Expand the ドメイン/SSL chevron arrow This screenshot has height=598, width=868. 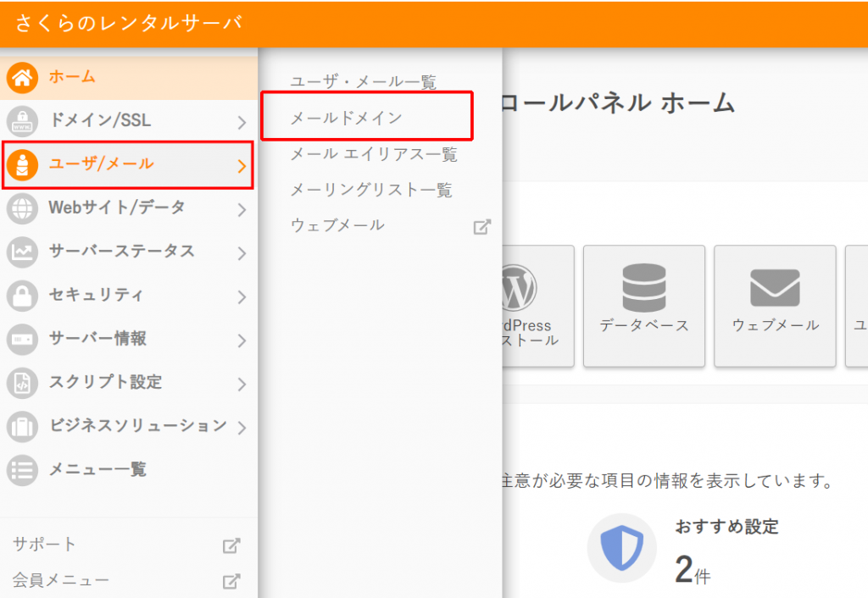(x=242, y=122)
